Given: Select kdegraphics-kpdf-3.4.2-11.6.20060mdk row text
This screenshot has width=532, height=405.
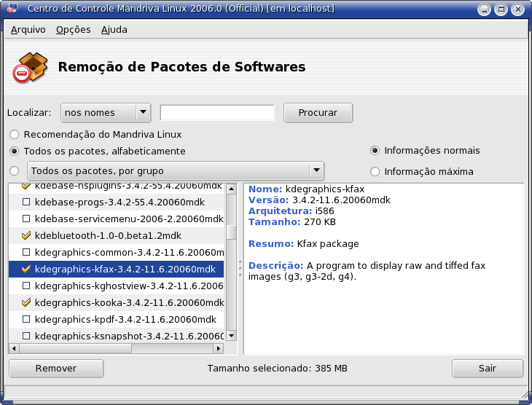Looking at the screenshot, I should click(125, 320).
